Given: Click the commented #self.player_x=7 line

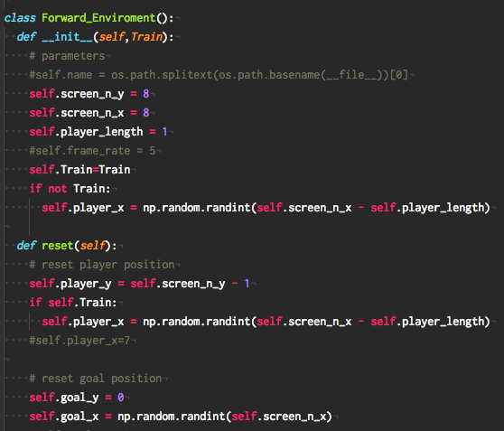Looking at the screenshot, I should pyautogui.click(x=79, y=341).
